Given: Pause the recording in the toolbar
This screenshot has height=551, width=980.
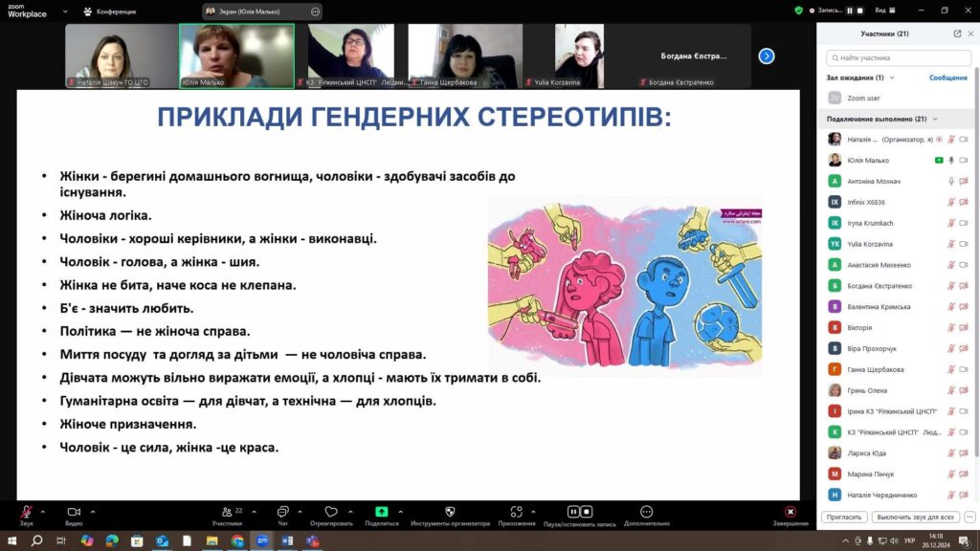Looking at the screenshot, I should pyautogui.click(x=574, y=512).
